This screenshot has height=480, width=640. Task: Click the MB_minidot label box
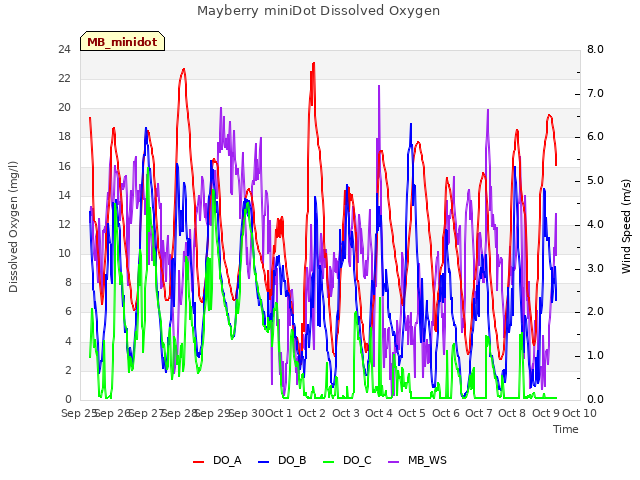click(122, 41)
